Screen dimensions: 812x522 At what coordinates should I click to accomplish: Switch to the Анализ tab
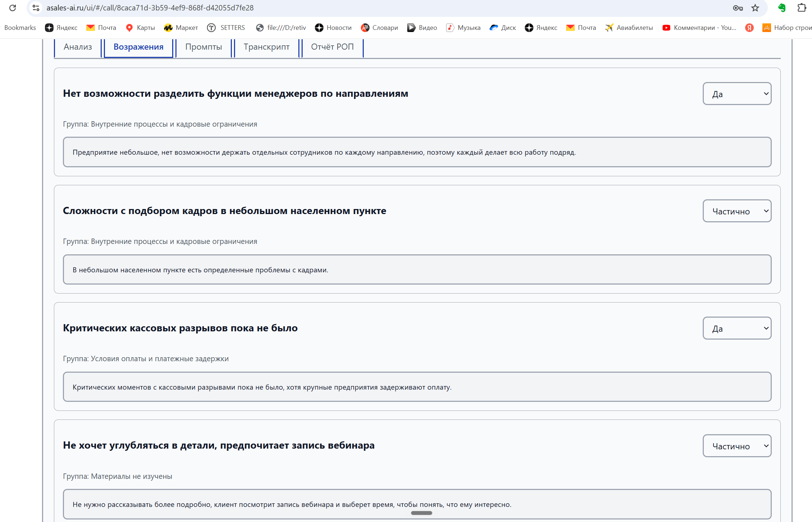(x=78, y=47)
